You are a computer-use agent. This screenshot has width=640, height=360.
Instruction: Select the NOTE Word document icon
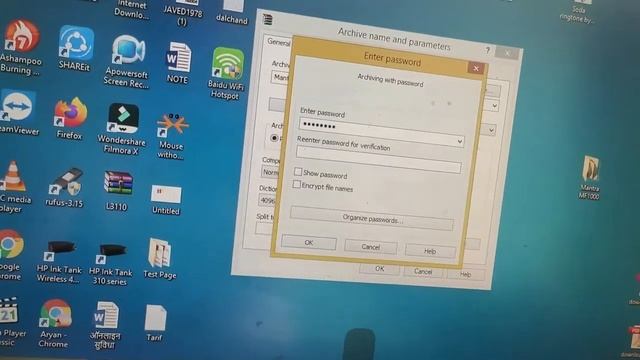[178, 63]
